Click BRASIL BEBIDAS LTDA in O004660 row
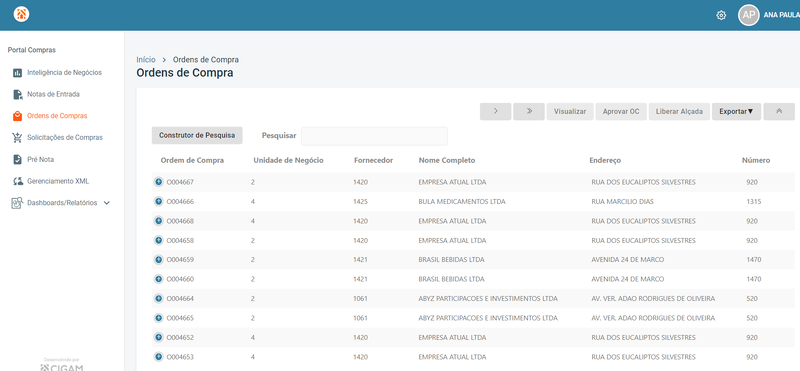Viewport: 800px width, 371px height. tap(452, 279)
